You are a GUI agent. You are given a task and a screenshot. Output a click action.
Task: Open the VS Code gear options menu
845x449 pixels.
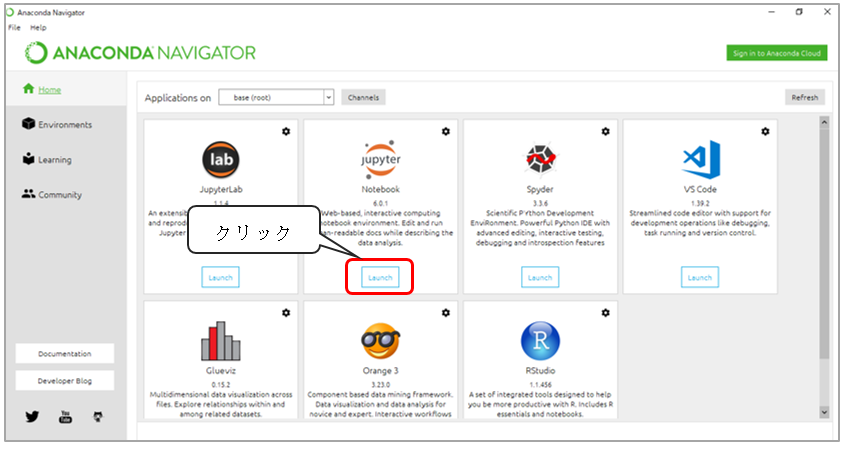click(765, 131)
